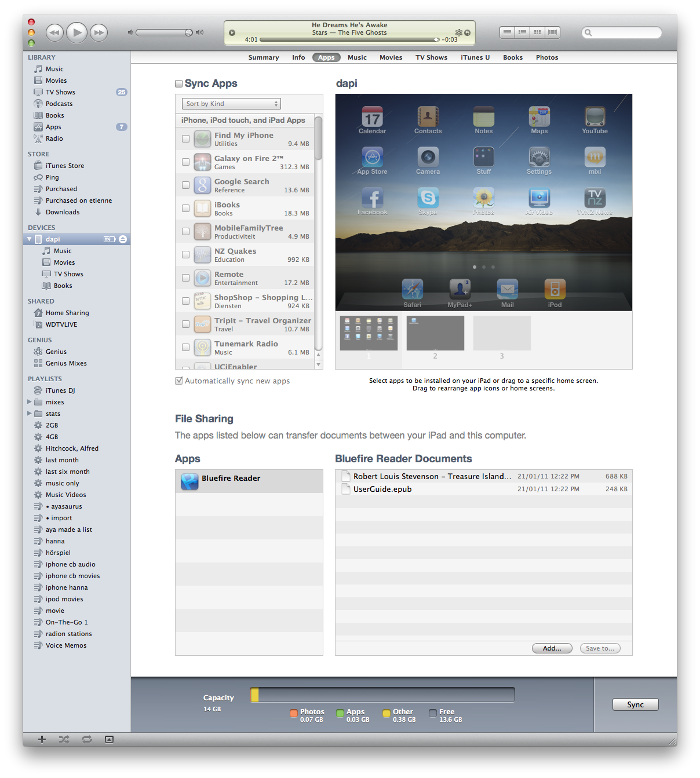Select Radio in the sidebar

point(54,138)
